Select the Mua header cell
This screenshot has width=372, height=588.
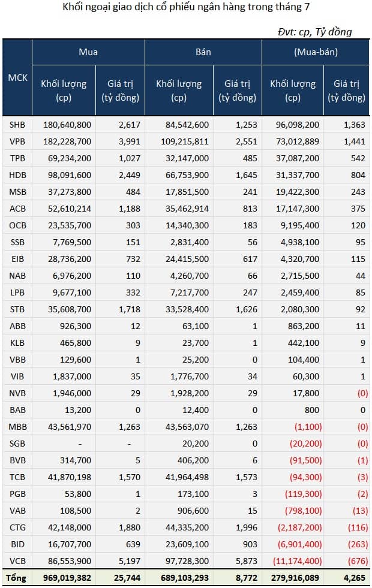[88, 52]
